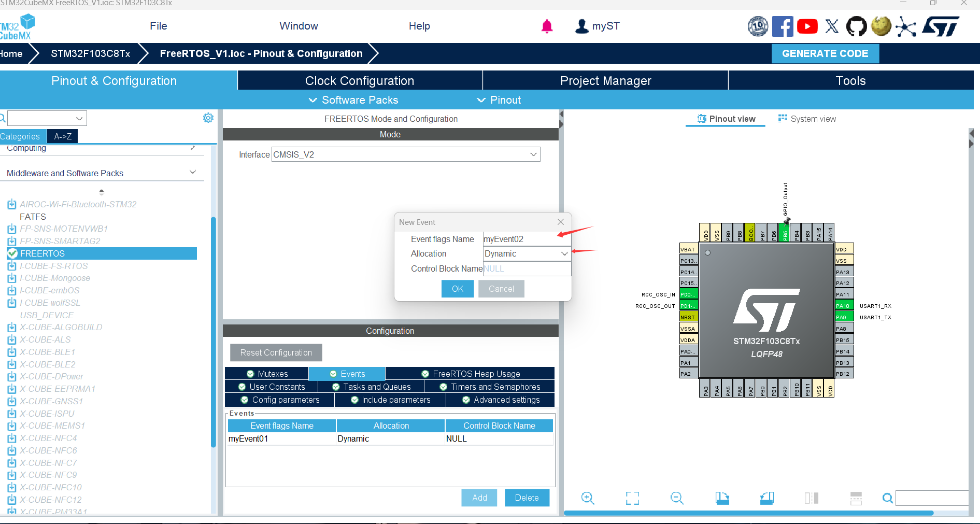
Task: Toggle the PA8 pin on chip
Action: [844, 329]
